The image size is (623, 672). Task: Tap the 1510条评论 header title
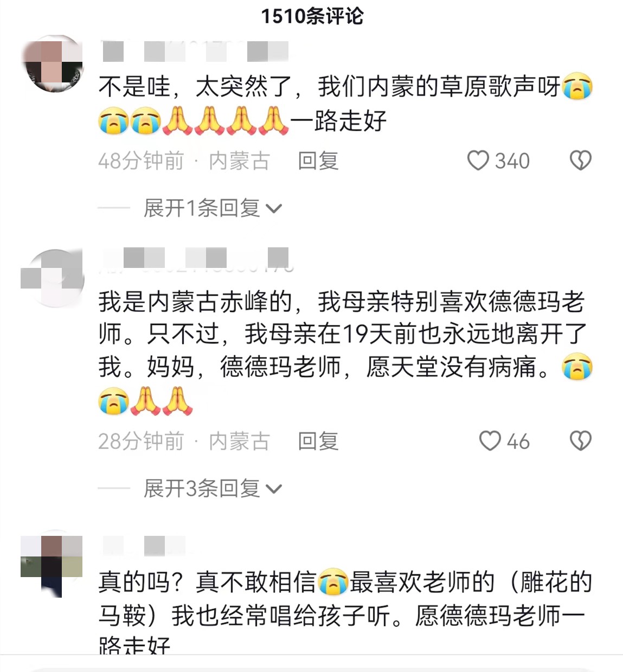click(x=312, y=16)
